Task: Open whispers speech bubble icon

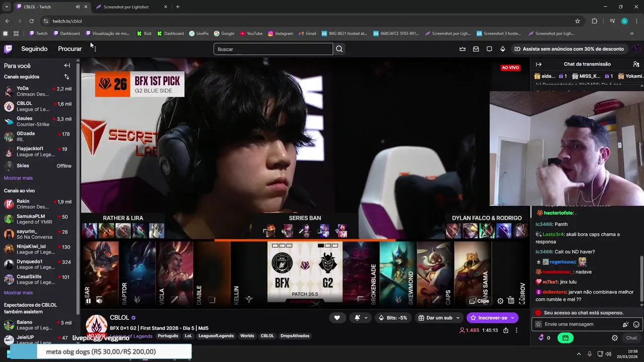Action: (489, 49)
